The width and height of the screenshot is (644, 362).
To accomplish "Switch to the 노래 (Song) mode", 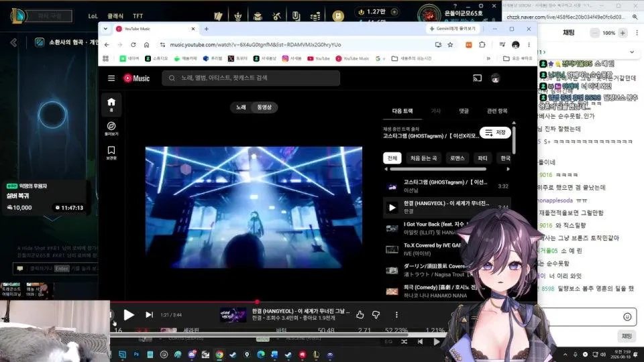I will click(241, 107).
